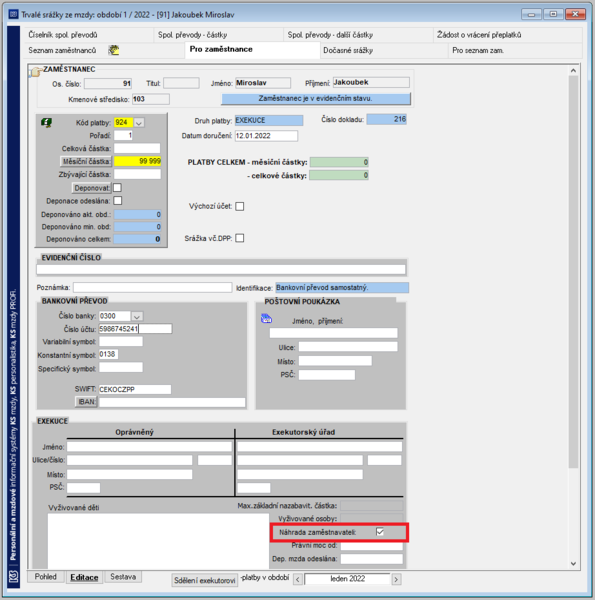The width and height of the screenshot is (595, 600).
Task: Click the scrollbar down arrow
Action: coord(573,563)
